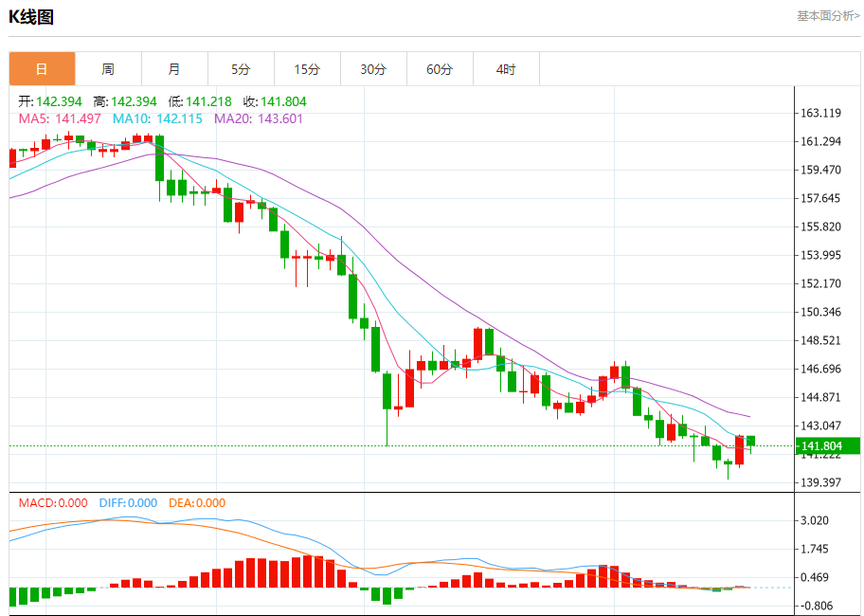
Task: Click the 159.470 price axis label
Action: (x=820, y=170)
